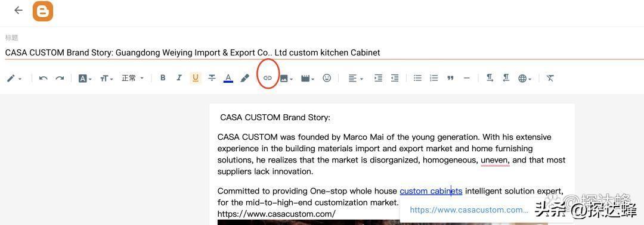Screen dimensions: 644x225
Task: Insert an emoji with the smiley icon
Action: [327, 78]
